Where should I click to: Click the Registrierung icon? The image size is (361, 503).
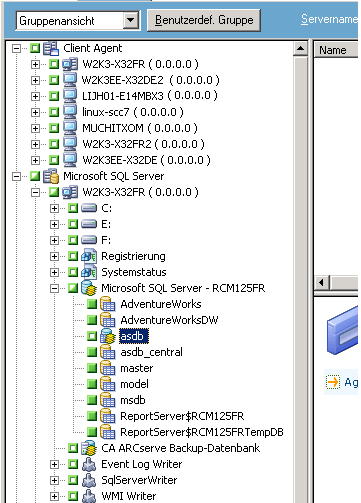click(89, 256)
